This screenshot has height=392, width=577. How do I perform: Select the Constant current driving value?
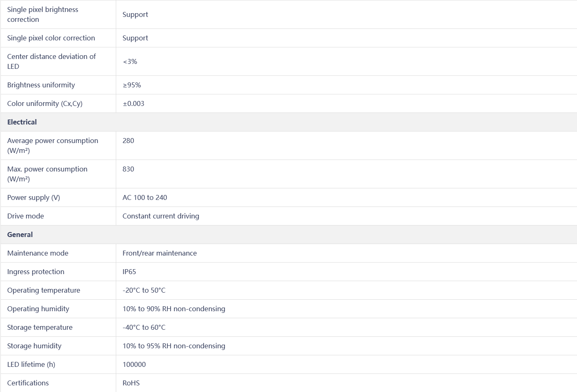(x=161, y=216)
